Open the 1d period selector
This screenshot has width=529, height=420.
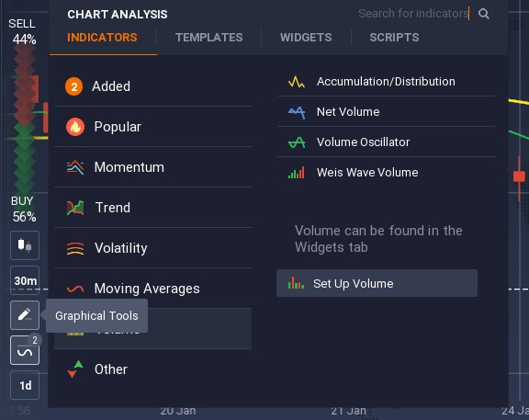coord(25,385)
